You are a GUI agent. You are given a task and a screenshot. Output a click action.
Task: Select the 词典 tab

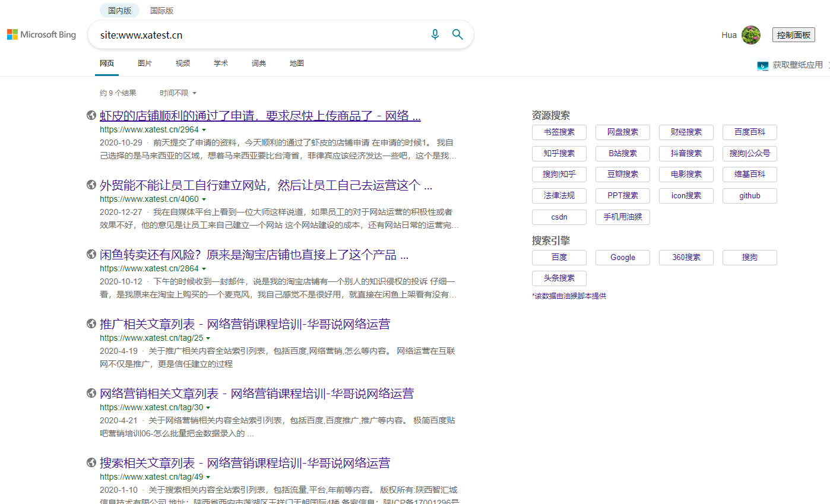[259, 64]
